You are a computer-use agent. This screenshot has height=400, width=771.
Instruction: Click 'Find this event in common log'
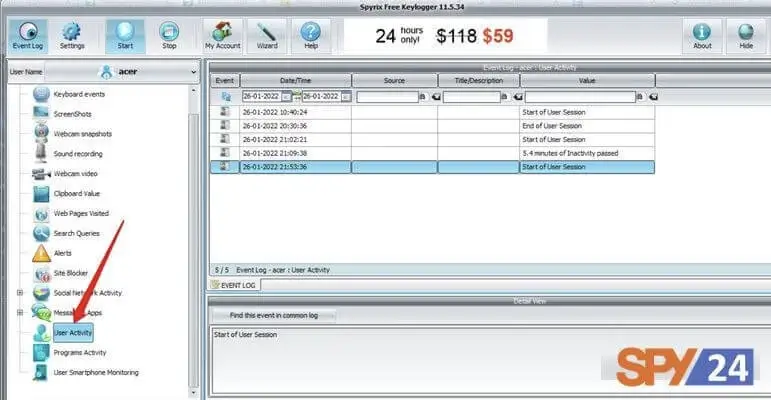click(274, 315)
